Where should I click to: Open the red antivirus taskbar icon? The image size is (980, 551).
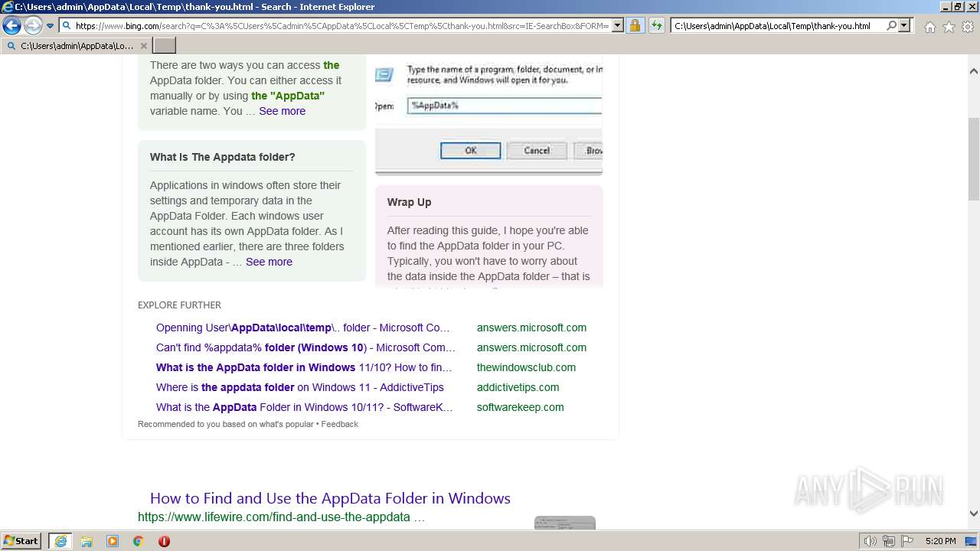[164, 541]
